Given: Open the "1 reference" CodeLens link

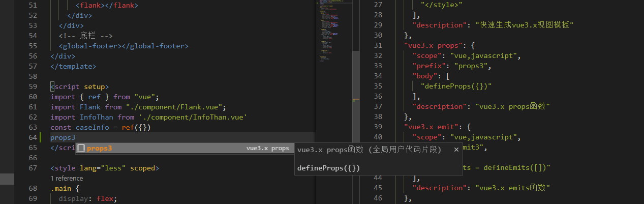Looking at the screenshot, I should click(67, 179).
